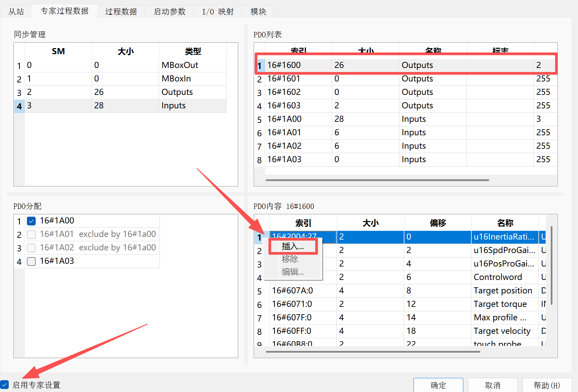Click the Target position name cell
Screen dimensions: 578x392
click(505, 291)
